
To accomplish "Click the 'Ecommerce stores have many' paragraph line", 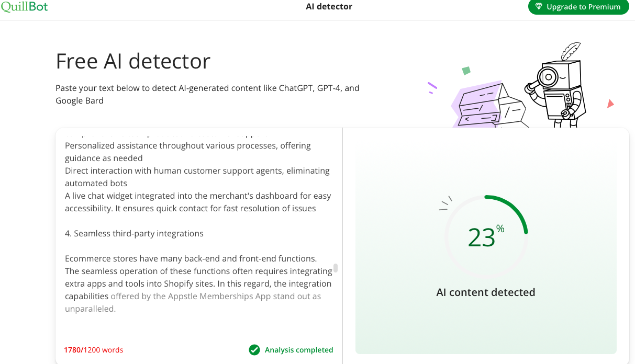I will (x=191, y=258).
